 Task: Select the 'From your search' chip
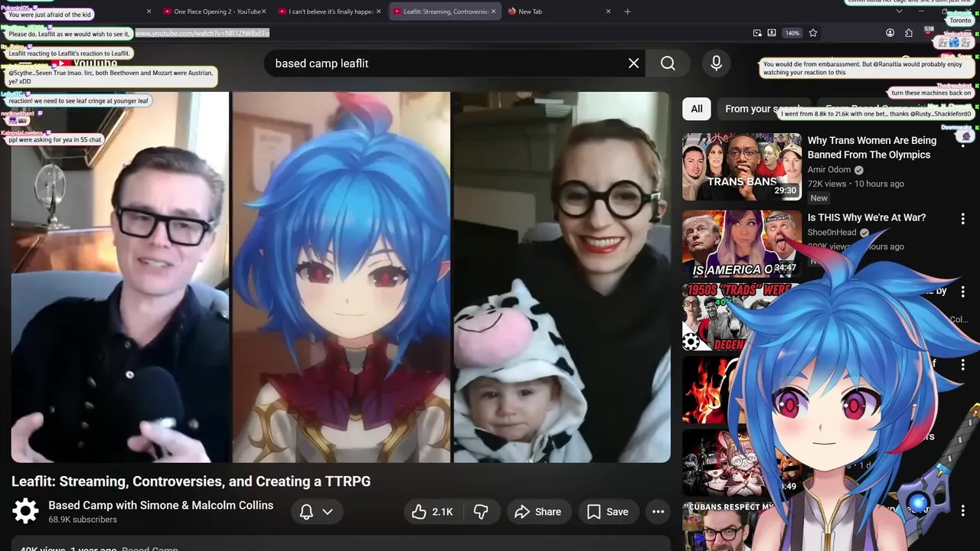tap(763, 109)
